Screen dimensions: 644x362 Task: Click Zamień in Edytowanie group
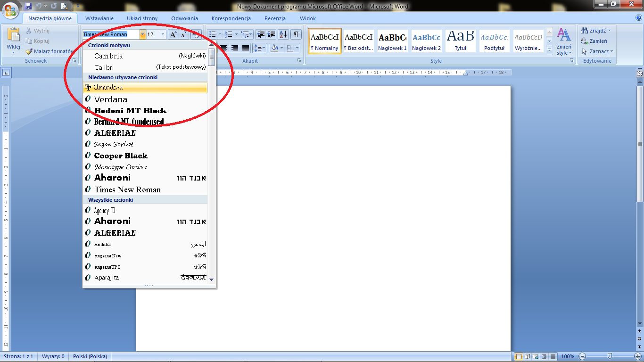click(x=595, y=41)
